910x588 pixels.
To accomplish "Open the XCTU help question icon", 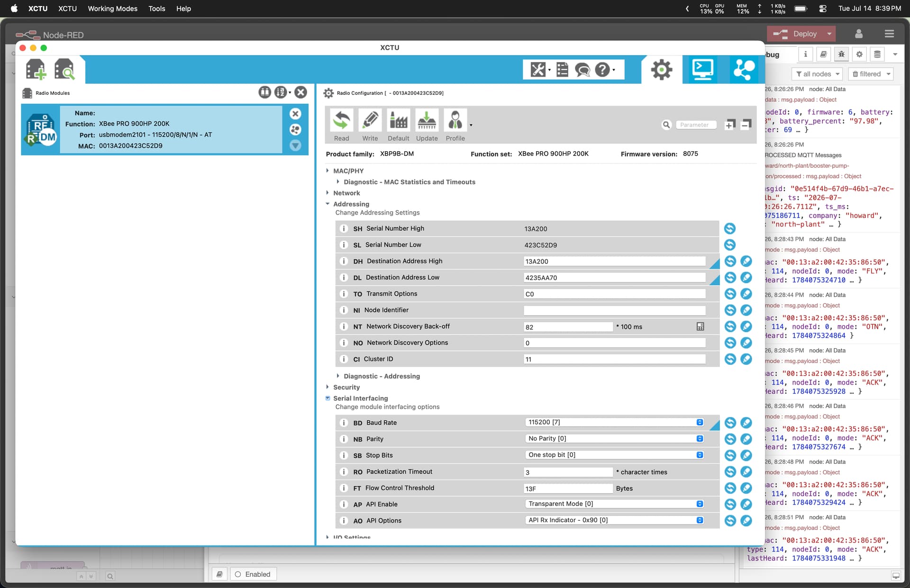I will [604, 70].
